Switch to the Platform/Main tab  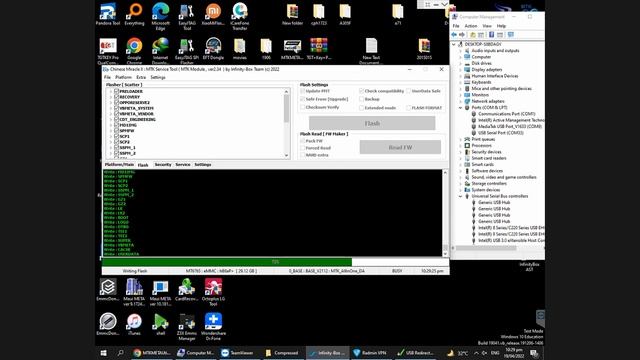(x=119, y=164)
